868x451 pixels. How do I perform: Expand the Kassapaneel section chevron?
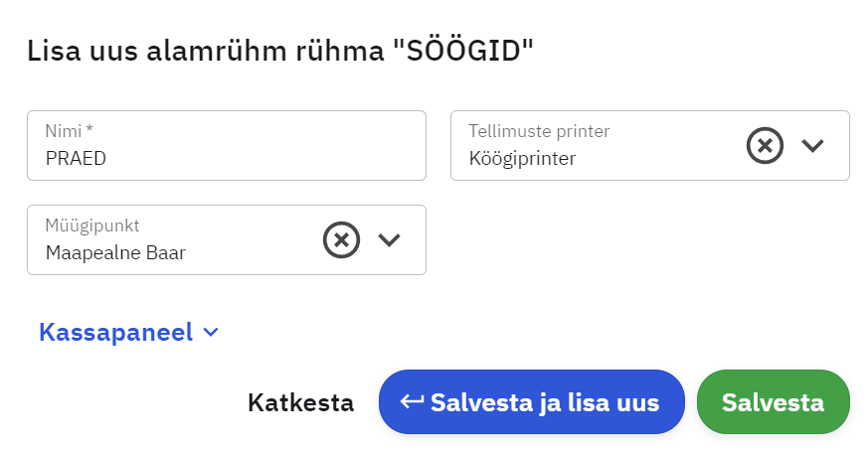point(210,333)
